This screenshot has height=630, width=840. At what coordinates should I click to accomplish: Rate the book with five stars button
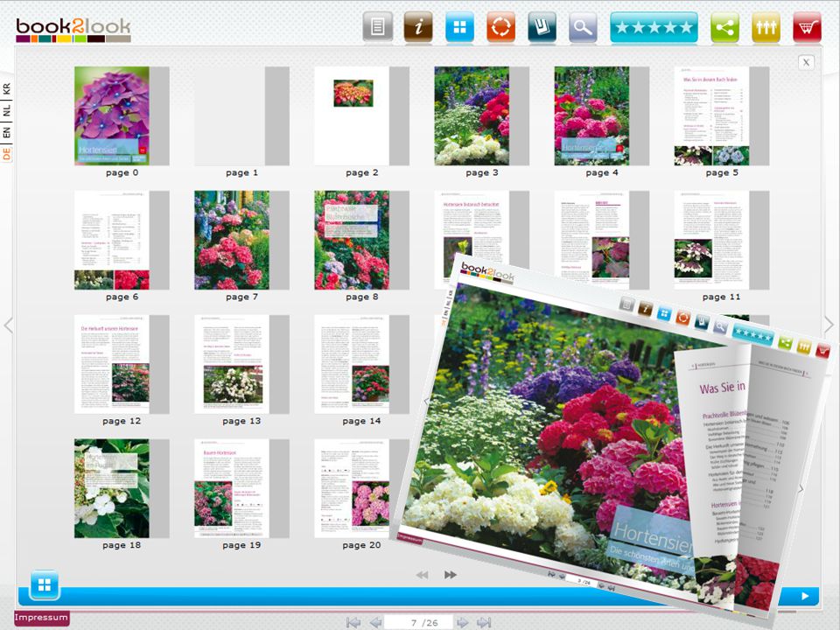(x=654, y=26)
